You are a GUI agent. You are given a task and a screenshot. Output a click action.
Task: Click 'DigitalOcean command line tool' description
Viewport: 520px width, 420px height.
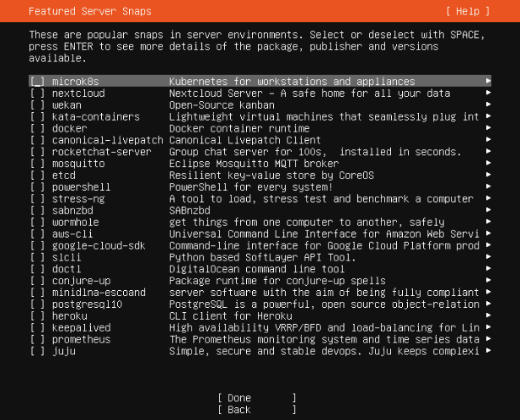(x=257, y=269)
